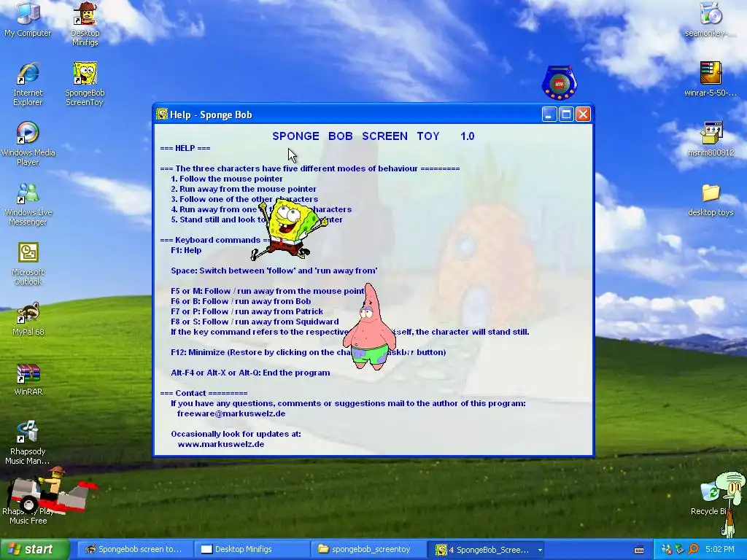Switch to Desktop Minifigs taskbar button

[x=251, y=550]
